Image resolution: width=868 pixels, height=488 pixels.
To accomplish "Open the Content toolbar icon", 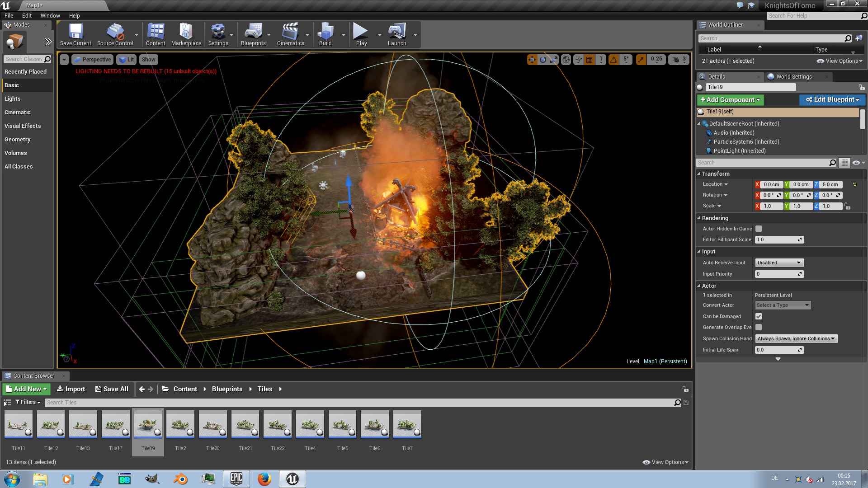I will click(156, 34).
